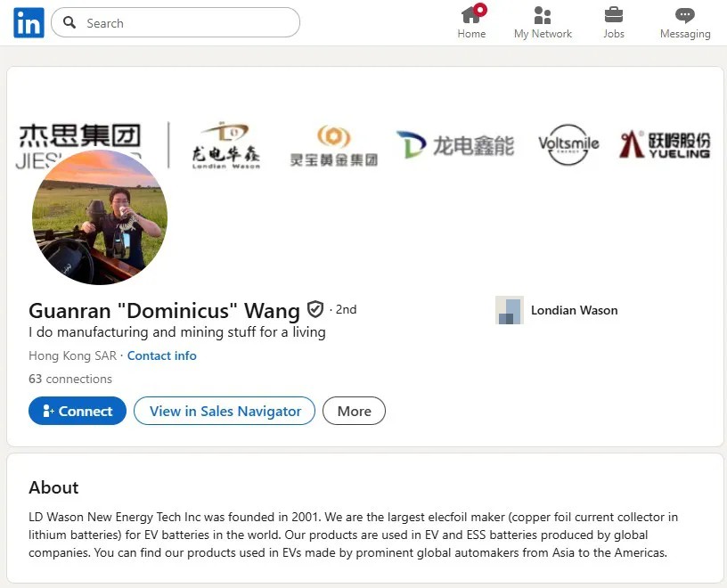Click the verification shield badge beside the name
Viewport: 727px width, 588px height.
[x=315, y=309]
